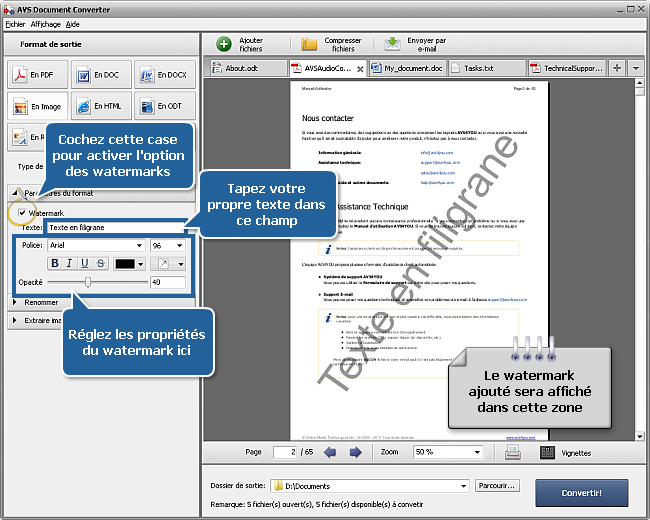
Task: Switch to the About.odt tab
Action: tap(247, 68)
